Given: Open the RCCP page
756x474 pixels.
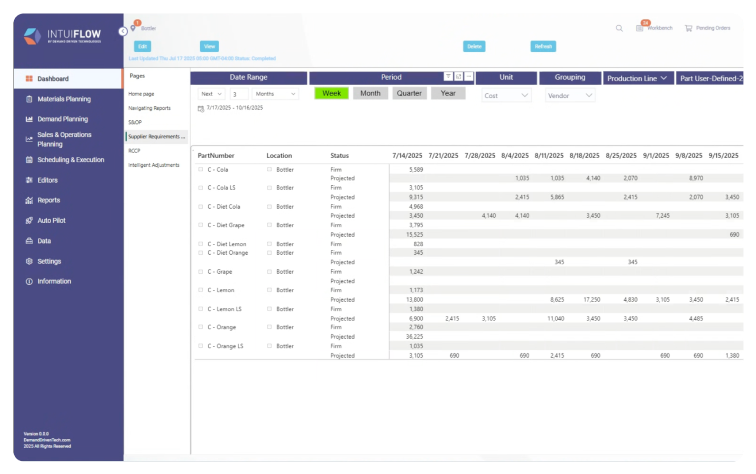Looking at the screenshot, I should coord(134,150).
